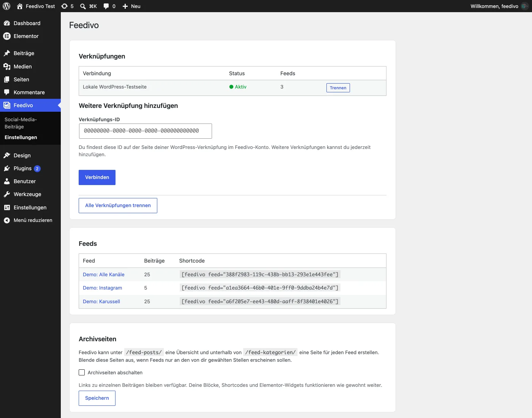
Task: Click the /feed-posts/ code snippet
Action: pyautogui.click(x=144, y=352)
